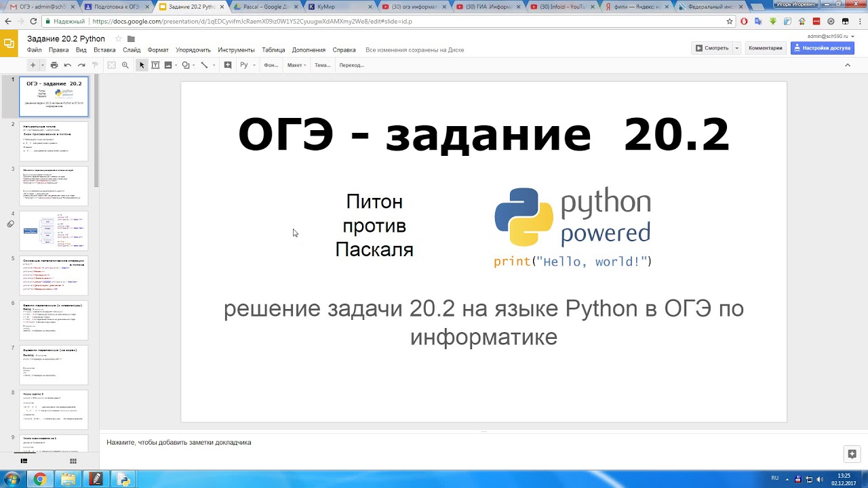
Task: Open the Формат menu
Action: coord(158,50)
